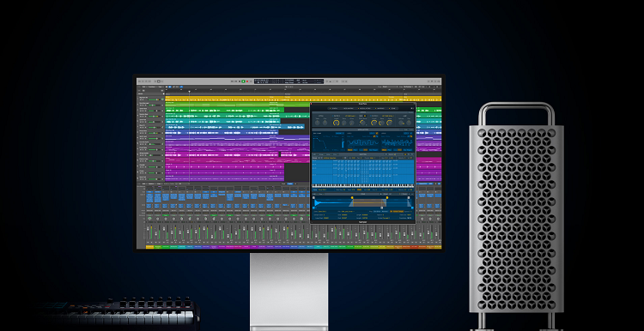This screenshot has height=331, width=644.
Task: Click the left yellow loop start marker
Action: pos(352,198)
